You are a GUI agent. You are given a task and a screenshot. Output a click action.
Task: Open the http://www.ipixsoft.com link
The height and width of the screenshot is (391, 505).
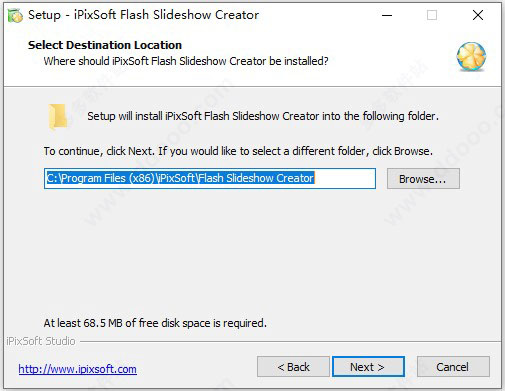click(78, 369)
